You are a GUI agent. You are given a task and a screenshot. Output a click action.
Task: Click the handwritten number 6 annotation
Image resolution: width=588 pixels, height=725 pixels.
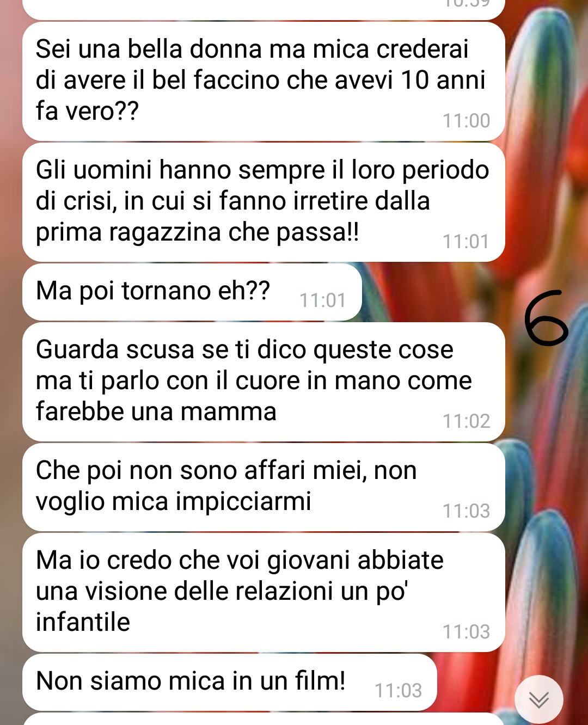[546, 318]
